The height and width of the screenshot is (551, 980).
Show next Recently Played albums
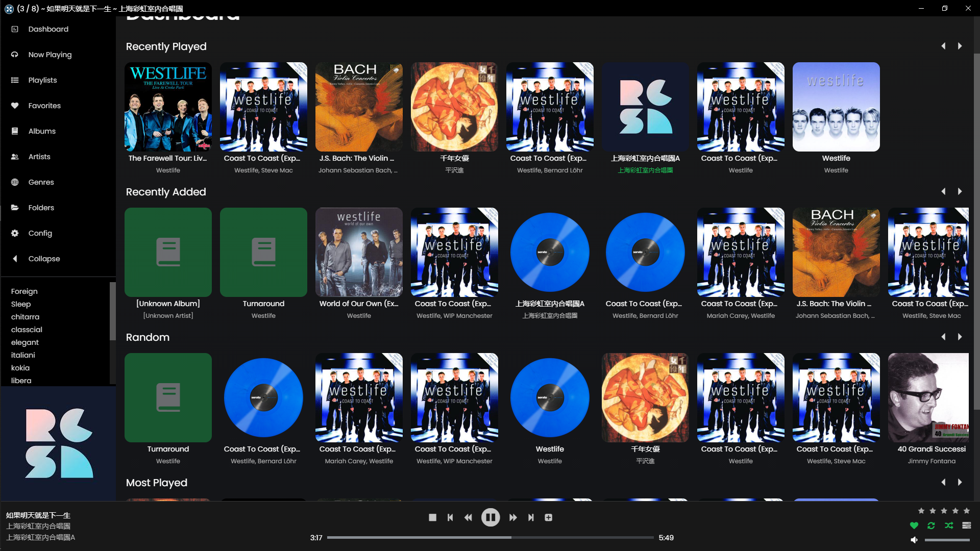(x=960, y=46)
